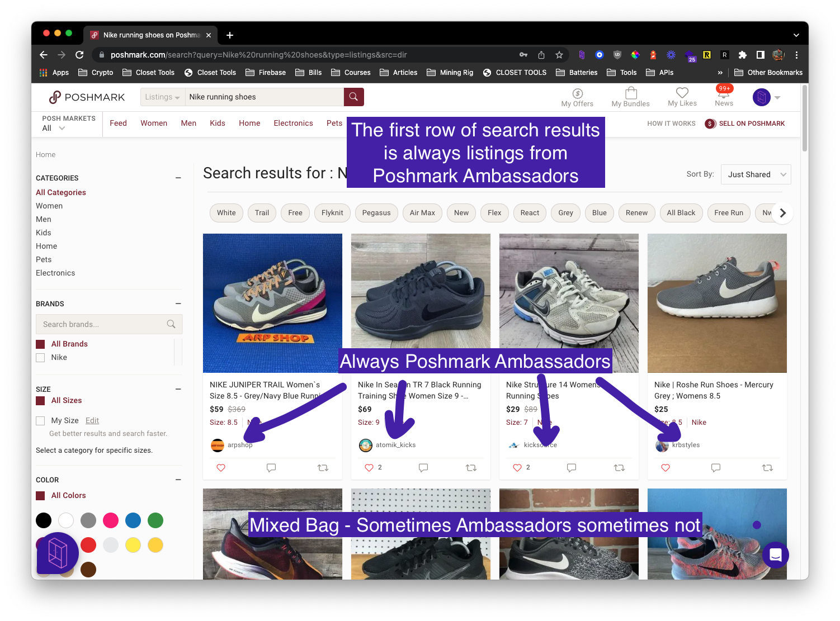The height and width of the screenshot is (621, 840).
Task: Select the Flyknit filter chip
Action: [332, 213]
